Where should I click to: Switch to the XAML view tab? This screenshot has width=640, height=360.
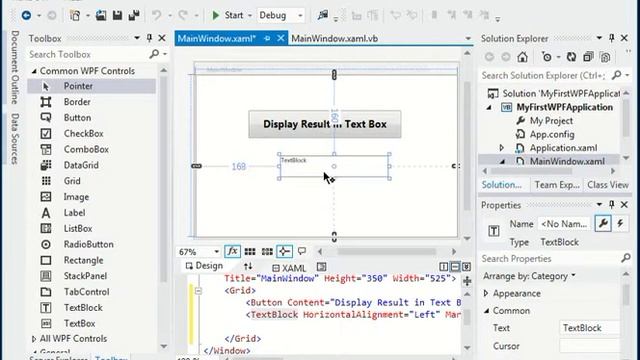tap(289, 268)
